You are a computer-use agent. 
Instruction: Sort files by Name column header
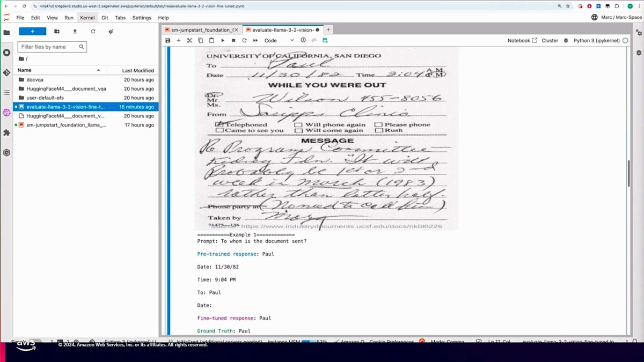coord(59,70)
